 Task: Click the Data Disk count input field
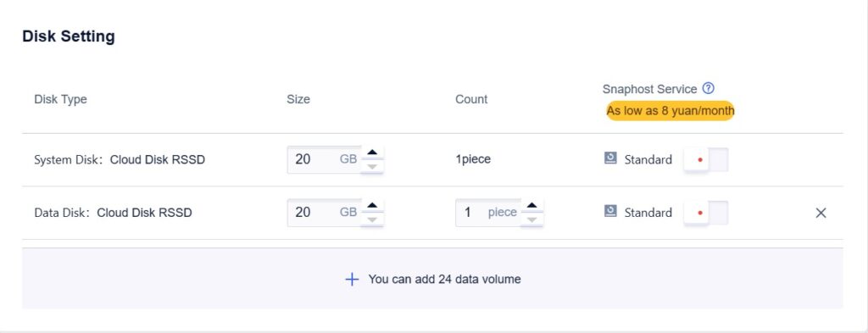[487, 213]
